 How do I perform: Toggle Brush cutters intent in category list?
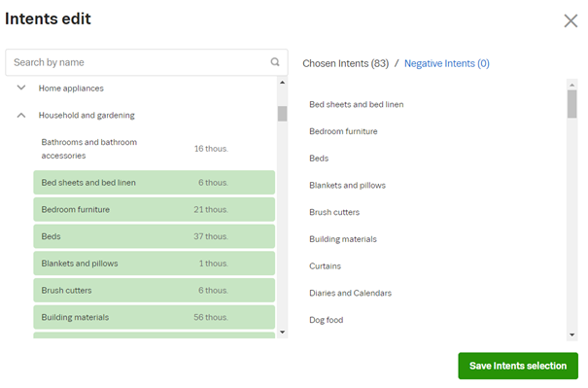tap(155, 291)
